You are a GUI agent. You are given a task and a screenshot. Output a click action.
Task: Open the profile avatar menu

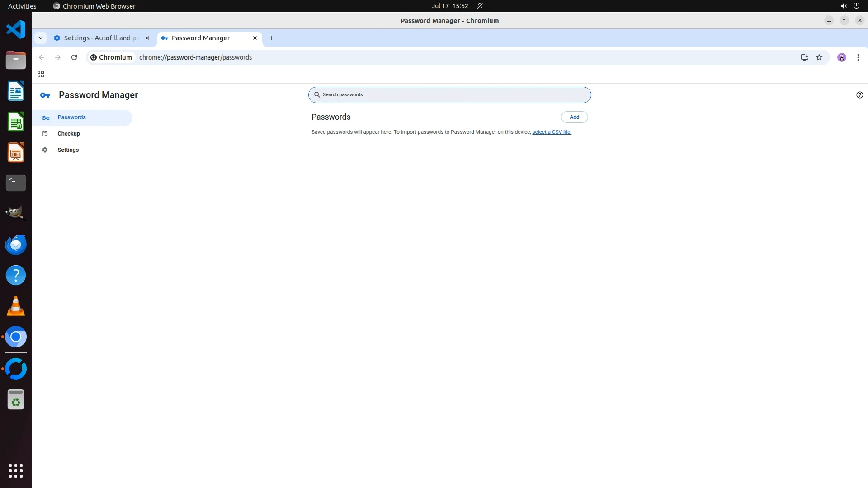point(841,57)
